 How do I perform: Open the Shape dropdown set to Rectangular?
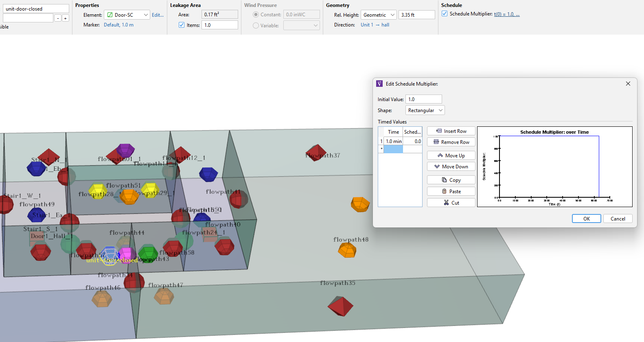pyautogui.click(x=425, y=110)
